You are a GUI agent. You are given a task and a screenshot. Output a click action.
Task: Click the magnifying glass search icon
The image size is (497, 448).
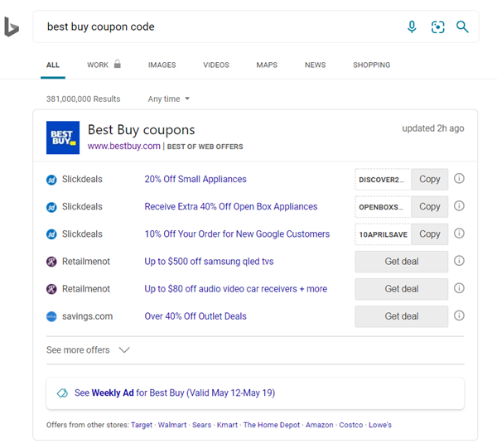(x=462, y=27)
